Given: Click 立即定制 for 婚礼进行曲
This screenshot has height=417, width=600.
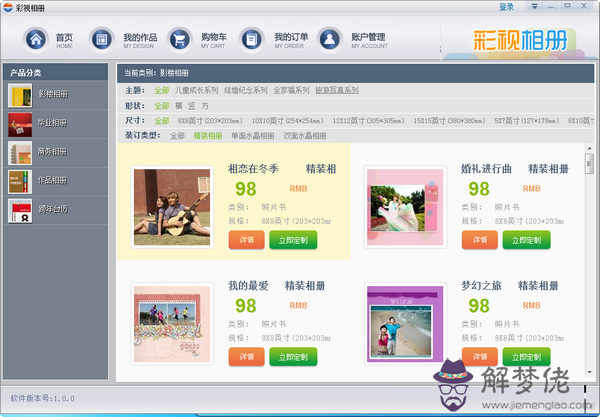Looking at the screenshot, I should pos(527,240).
